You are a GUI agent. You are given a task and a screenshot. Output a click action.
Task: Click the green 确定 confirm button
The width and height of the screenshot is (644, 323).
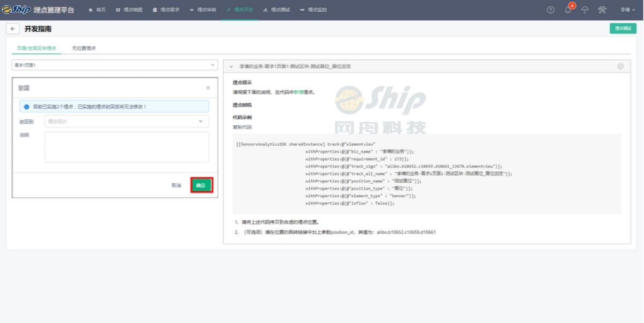tap(202, 185)
